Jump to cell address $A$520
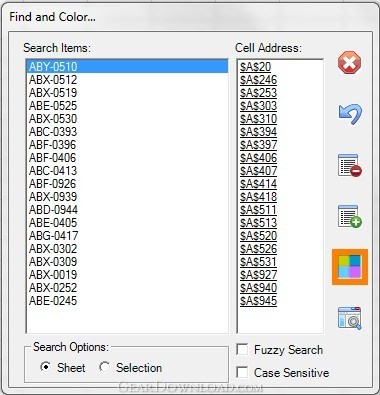 click(x=258, y=235)
